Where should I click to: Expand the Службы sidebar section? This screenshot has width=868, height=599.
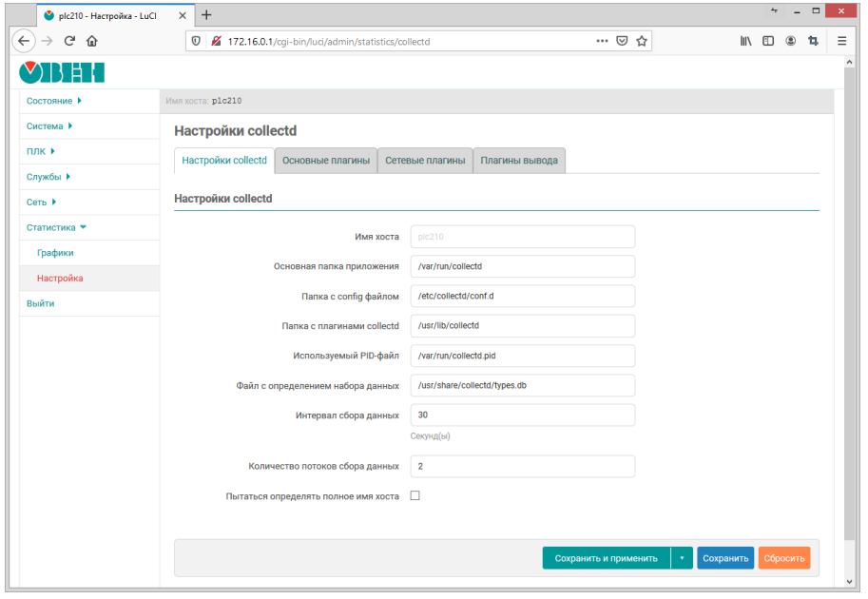point(48,177)
